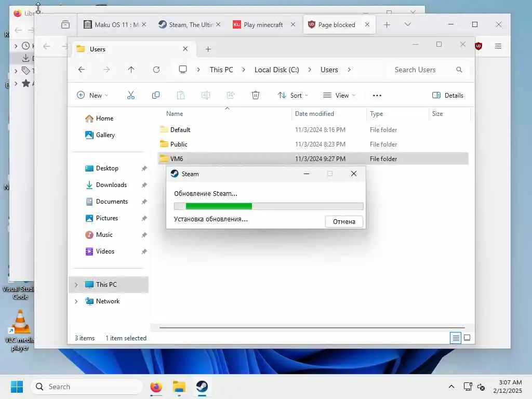Open Home in navigation pane
The width and height of the screenshot is (532, 399).
click(x=104, y=118)
